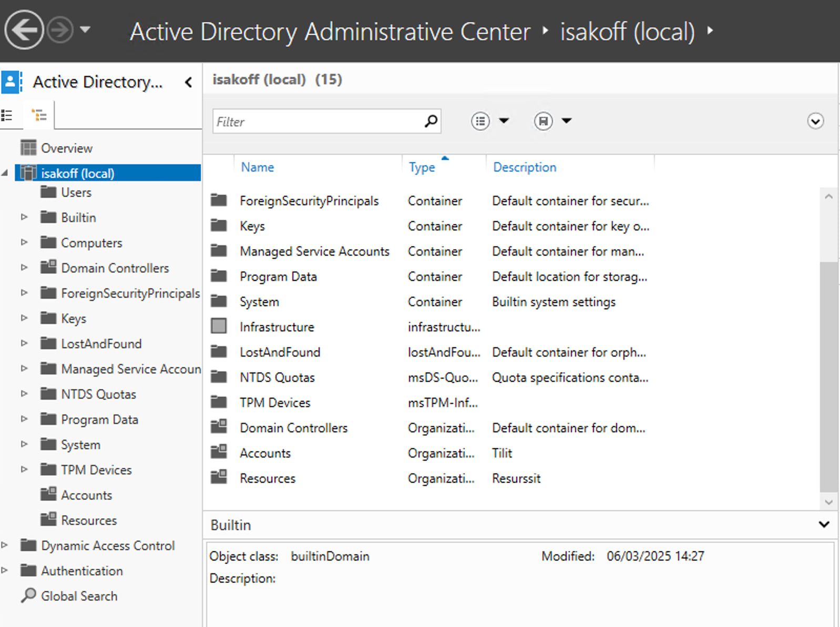Click inside the Filter text field
The height and width of the screenshot is (627, 840).
coord(315,122)
